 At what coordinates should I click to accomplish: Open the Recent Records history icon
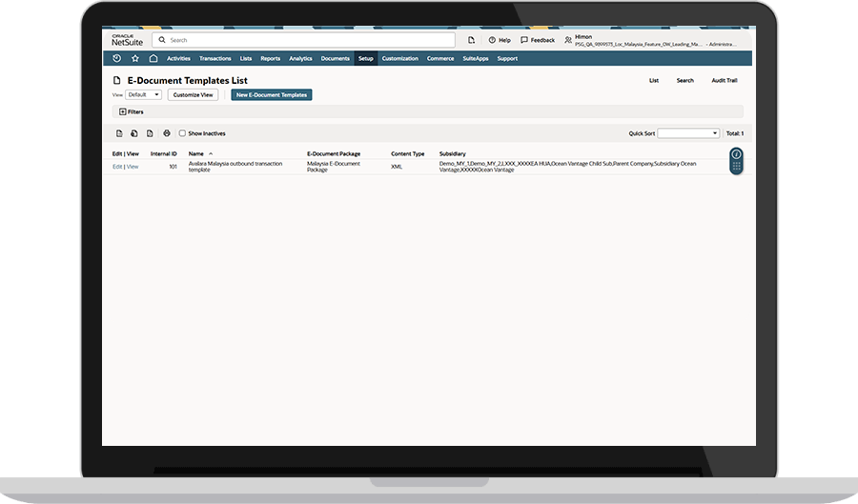tap(116, 58)
